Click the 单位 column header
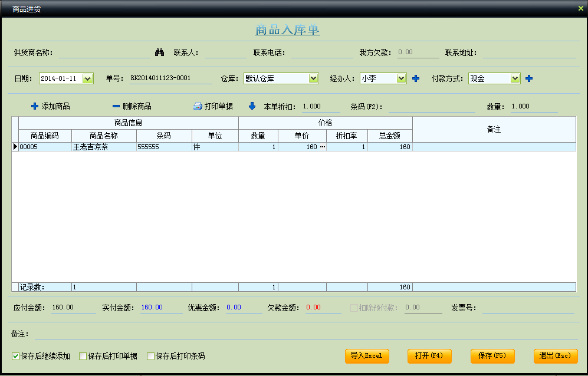Viewport: 588px width, 376px height. click(215, 136)
